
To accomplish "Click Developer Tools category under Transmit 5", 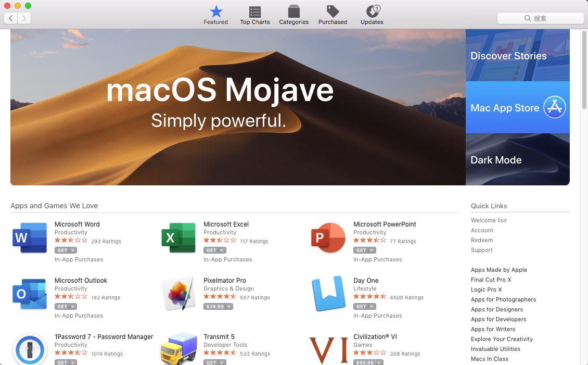I will pos(225,345).
